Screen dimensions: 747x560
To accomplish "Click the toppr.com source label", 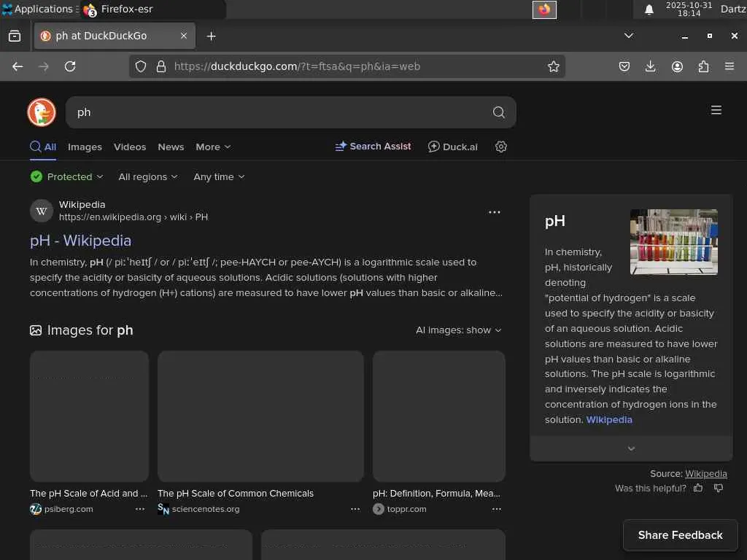I will point(406,509).
